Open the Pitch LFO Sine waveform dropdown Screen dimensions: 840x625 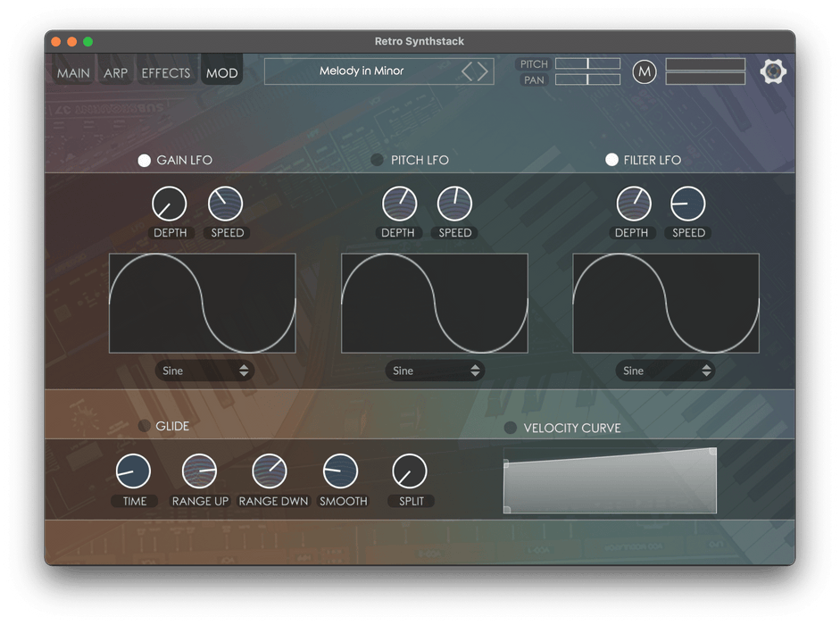[435, 371]
